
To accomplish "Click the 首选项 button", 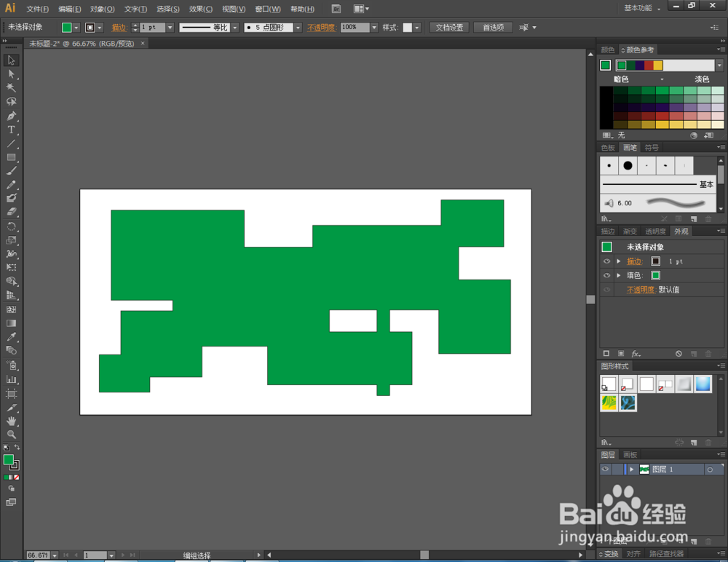I will [493, 28].
